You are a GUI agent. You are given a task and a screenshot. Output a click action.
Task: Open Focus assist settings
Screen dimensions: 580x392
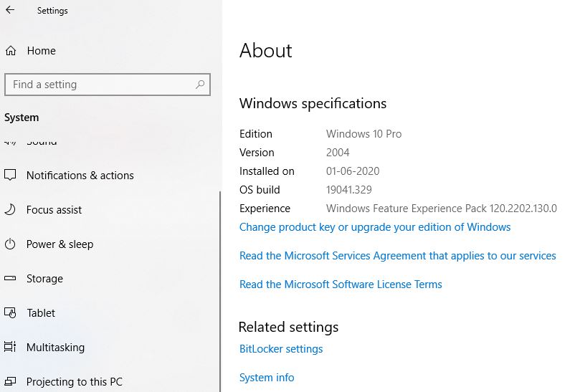tap(54, 210)
